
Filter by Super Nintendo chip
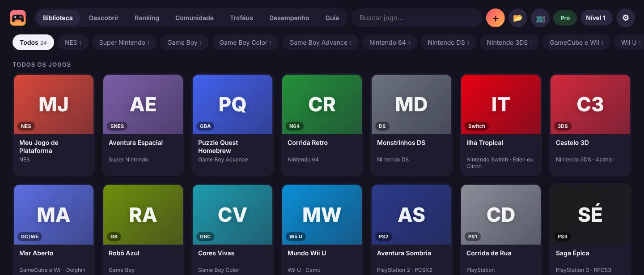tap(124, 42)
